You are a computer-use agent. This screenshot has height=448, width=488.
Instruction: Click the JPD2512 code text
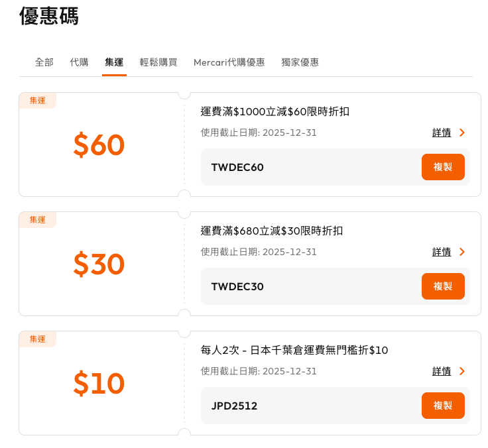234,406
